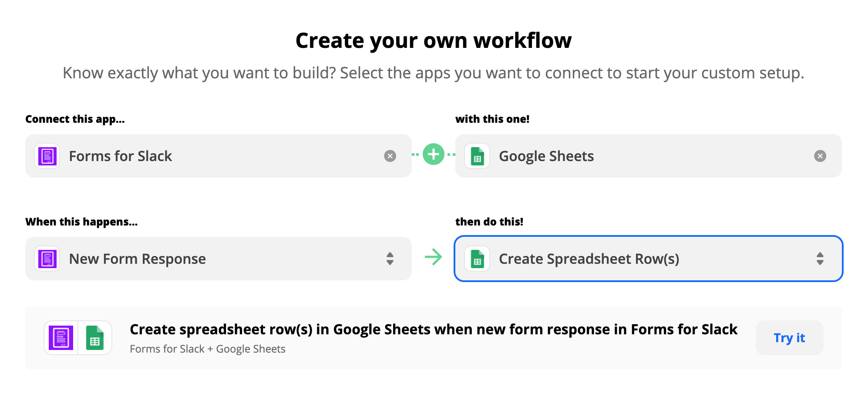This screenshot has width=868, height=397.
Task: Click the Google Sheets icon in suggestion card
Action: click(94, 337)
